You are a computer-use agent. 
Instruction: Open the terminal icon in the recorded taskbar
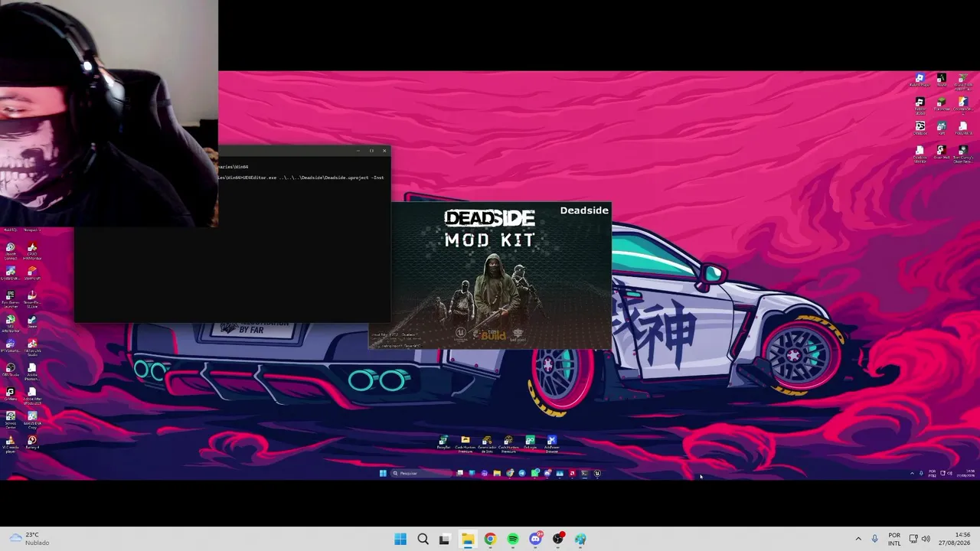click(584, 473)
